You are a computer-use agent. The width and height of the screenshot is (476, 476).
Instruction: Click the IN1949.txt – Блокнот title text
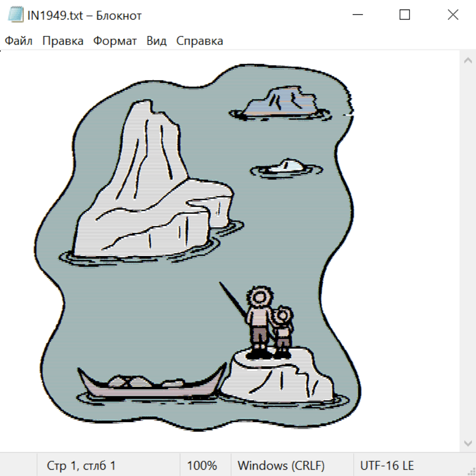click(85, 15)
